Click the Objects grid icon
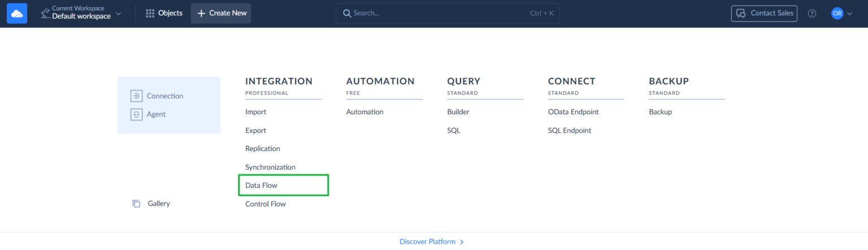 click(150, 14)
